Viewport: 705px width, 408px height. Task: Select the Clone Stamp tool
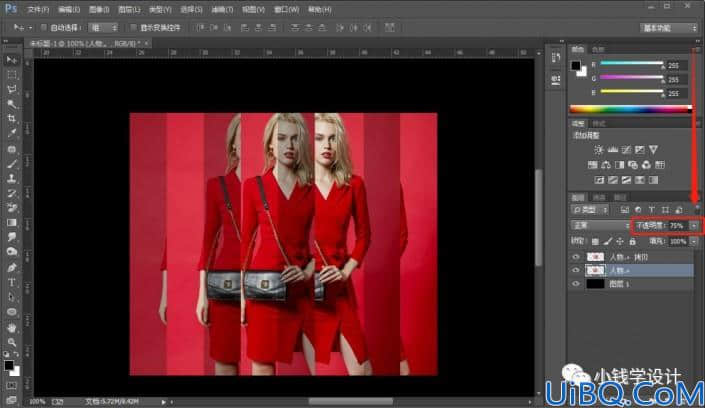[12, 179]
